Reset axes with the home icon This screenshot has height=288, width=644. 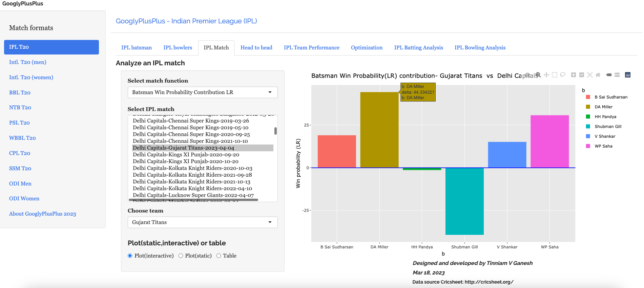point(598,75)
